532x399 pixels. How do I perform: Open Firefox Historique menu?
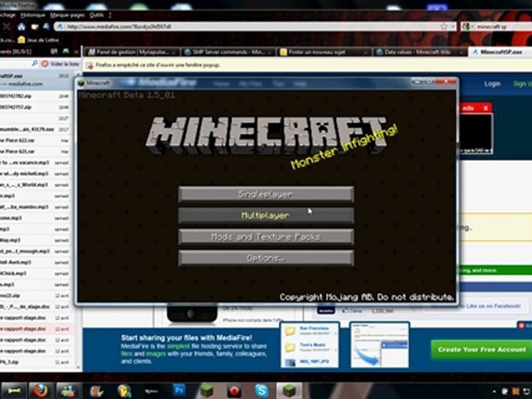(33, 15)
